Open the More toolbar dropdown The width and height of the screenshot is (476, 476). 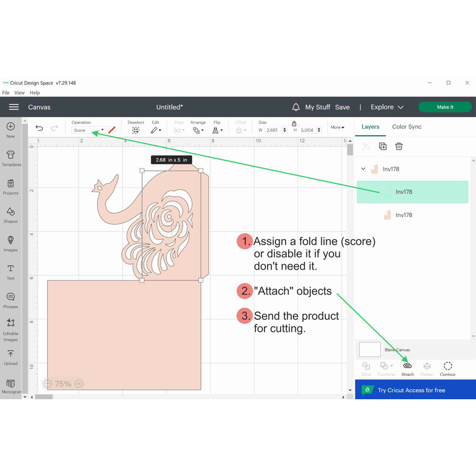tap(337, 127)
